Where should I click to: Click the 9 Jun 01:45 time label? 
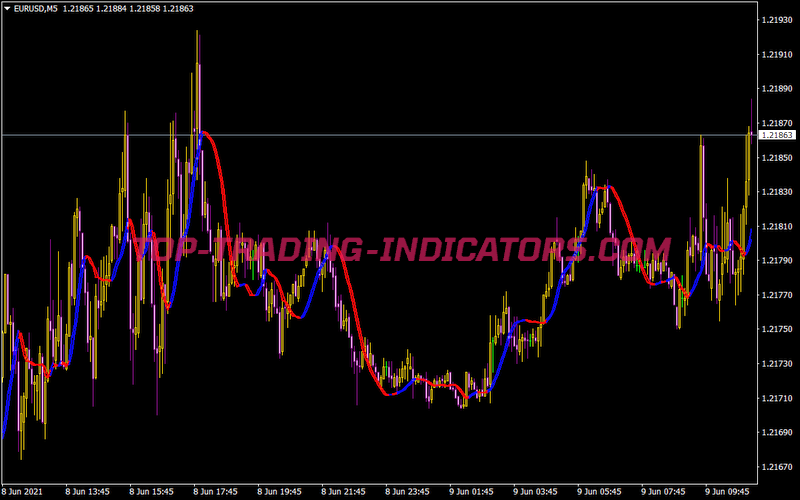coord(471,492)
